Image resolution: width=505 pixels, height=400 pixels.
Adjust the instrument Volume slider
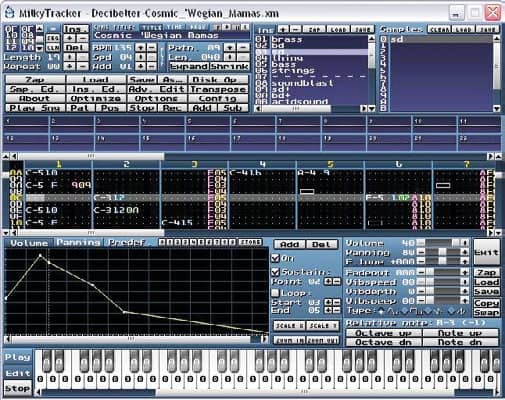coord(443,243)
